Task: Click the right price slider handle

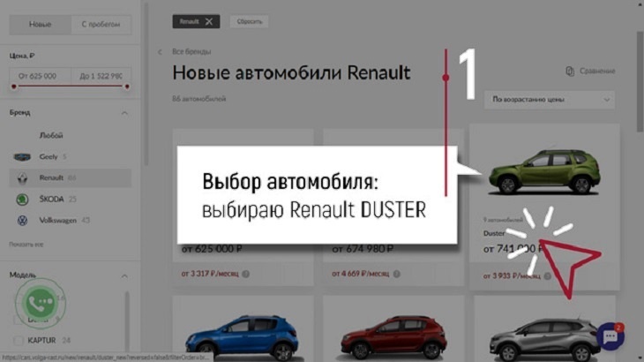Action: click(x=127, y=87)
